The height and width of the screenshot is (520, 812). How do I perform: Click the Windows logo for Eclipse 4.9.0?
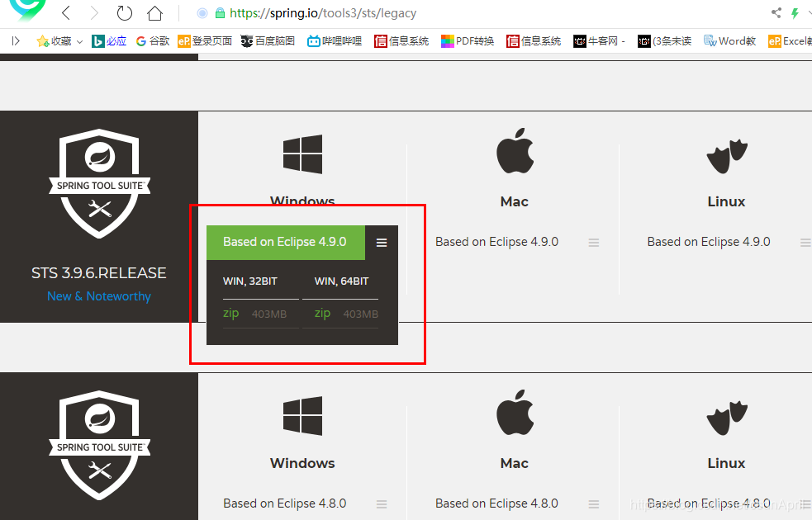pos(302,154)
